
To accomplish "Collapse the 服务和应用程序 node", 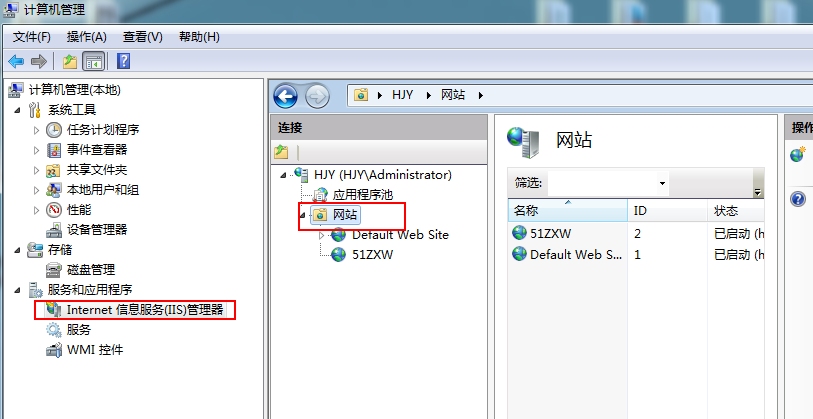I will [18, 290].
